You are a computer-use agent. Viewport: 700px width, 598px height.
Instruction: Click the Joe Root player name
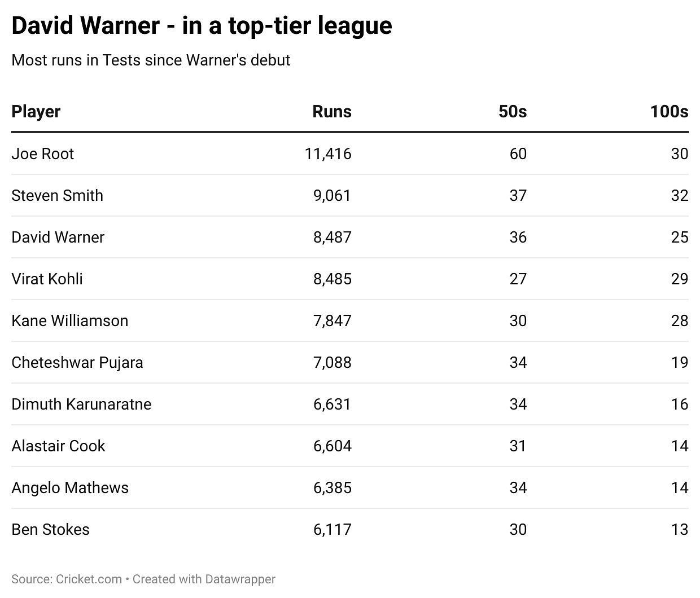pyautogui.click(x=43, y=153)
